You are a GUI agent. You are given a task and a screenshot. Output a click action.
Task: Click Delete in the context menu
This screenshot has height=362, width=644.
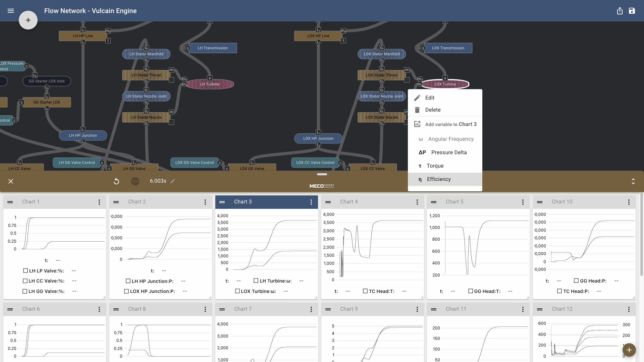(433, 110)
